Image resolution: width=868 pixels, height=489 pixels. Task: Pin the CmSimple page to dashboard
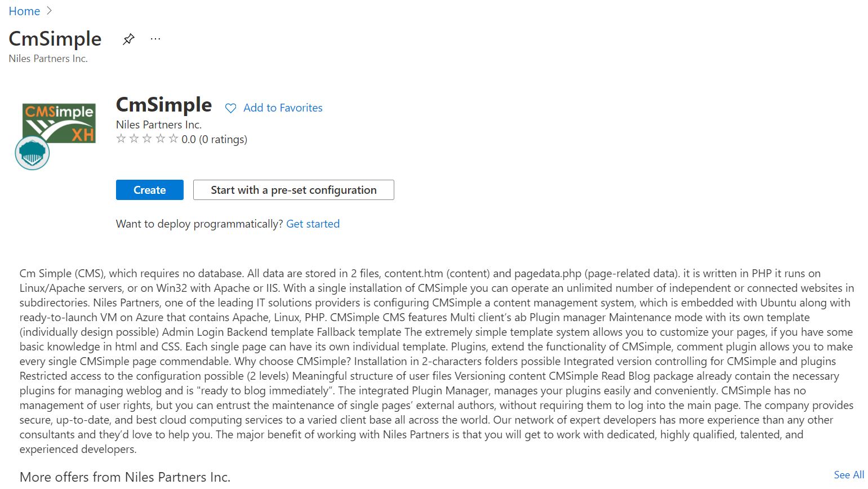[x=128, y=39]
